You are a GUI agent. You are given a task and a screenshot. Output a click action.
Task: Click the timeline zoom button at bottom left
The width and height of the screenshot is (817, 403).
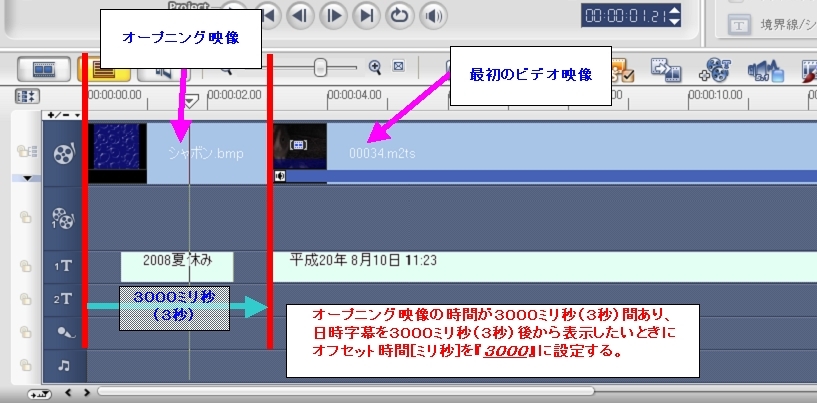point(40,394)
